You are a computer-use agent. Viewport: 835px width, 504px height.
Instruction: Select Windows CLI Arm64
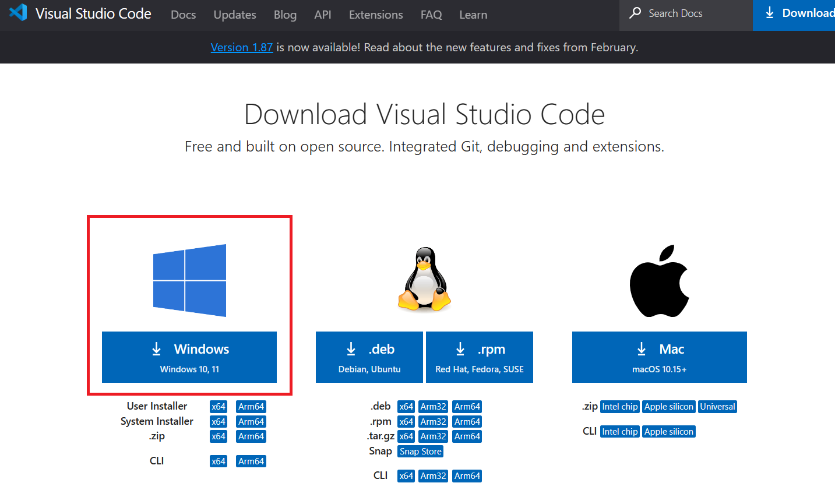[x=251, y=461]
